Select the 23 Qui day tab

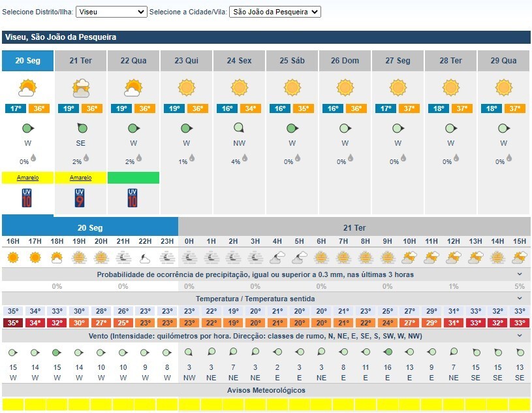[186, 61]
